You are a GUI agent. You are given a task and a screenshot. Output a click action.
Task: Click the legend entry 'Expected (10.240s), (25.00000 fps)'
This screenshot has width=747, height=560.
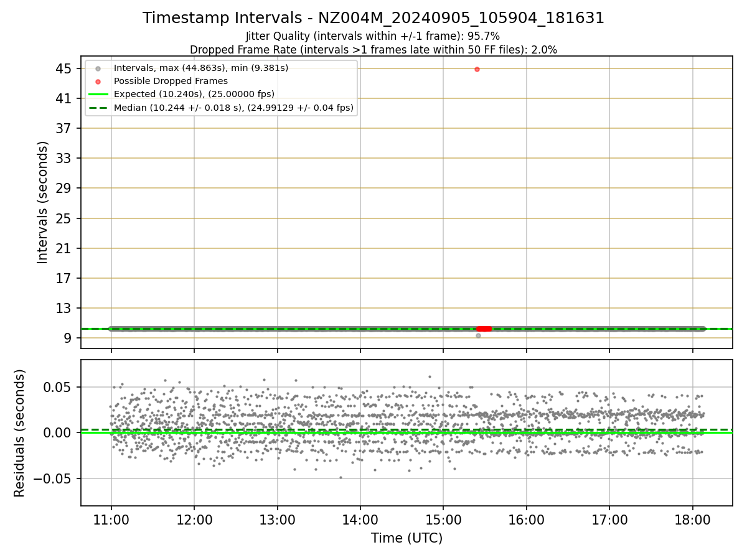194,94
